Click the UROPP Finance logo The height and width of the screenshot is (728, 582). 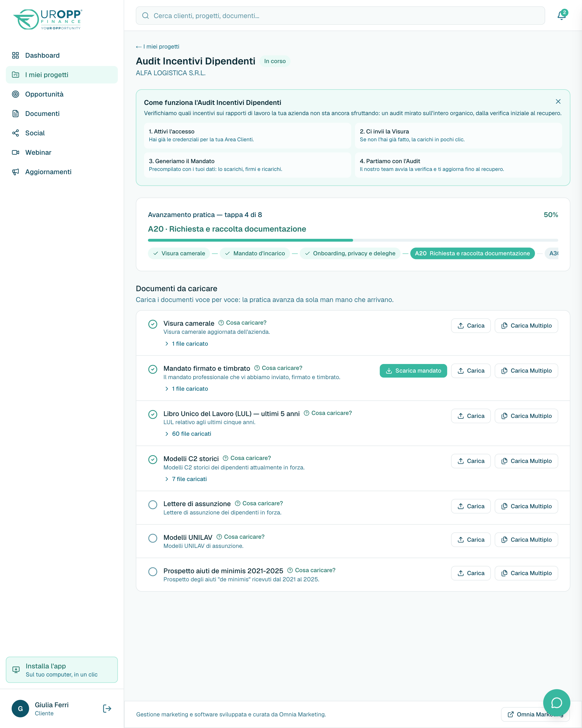[48, 20]
